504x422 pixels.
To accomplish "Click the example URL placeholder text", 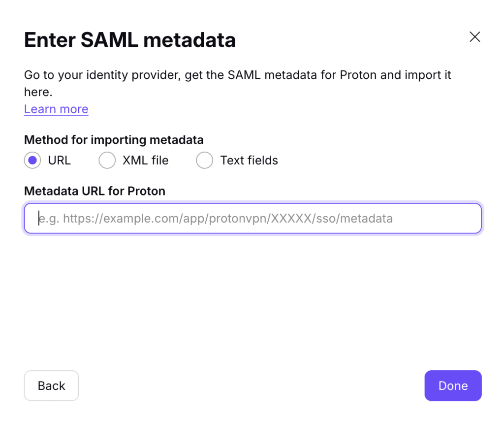I will click(x=217, y=218).
